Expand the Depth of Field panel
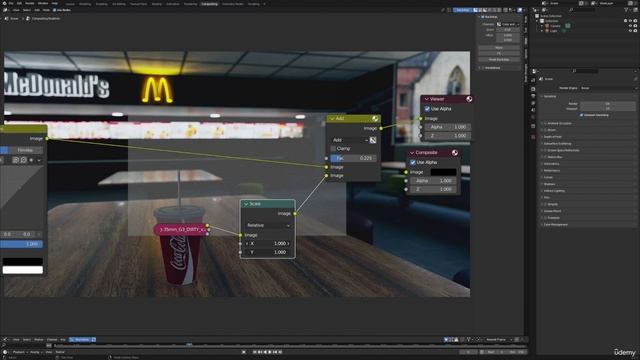 pos(554,137)
